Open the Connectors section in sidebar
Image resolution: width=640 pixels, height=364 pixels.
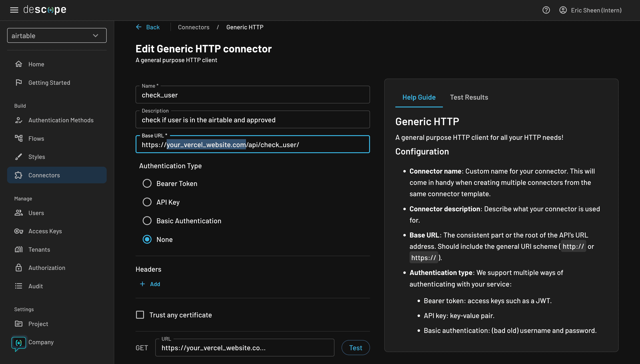coord(44,175)
